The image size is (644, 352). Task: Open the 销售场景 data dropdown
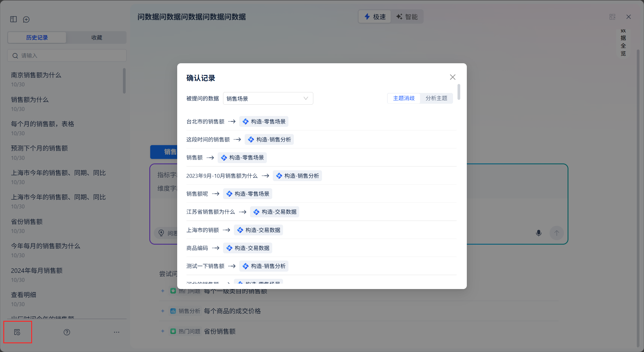[x=268, y=98]
